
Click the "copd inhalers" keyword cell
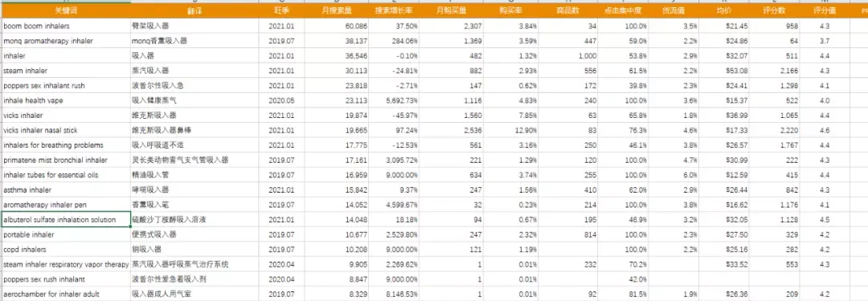65,250
